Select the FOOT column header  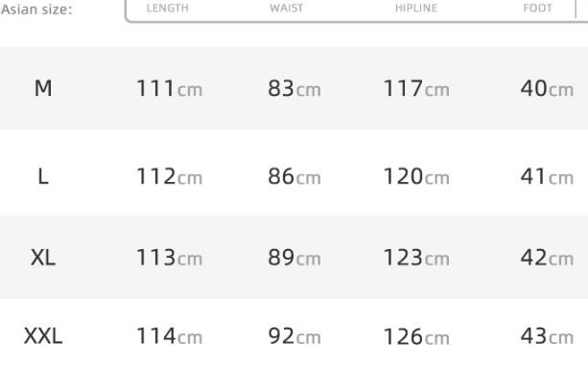(x=537, y=9)
